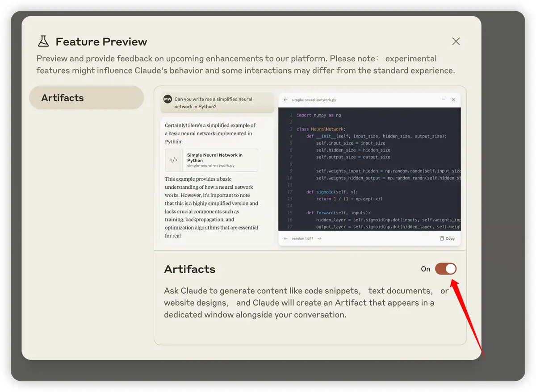The width and height of the screenshot is (536, 392).
Task: Turn off the Artifacts toggle switch
Action: pyautogui.click(x=446, y=269)
